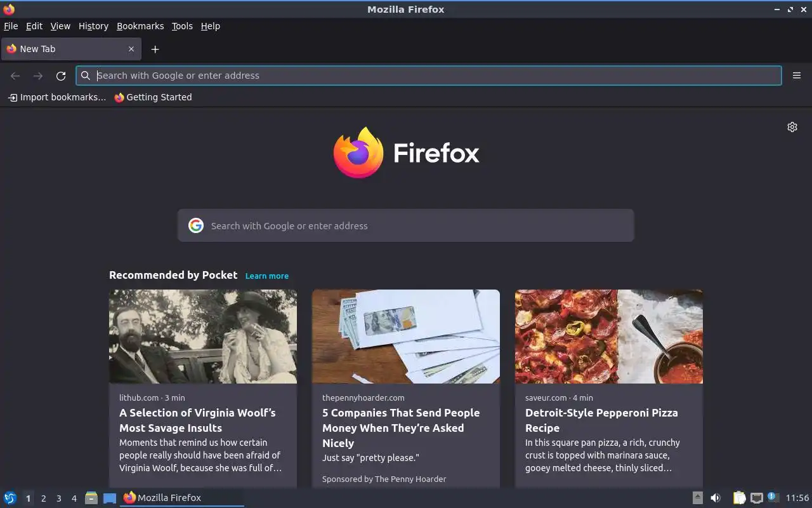Screen dimensions: 812x508
Task: Click 'Sponsored by The Penny Hoarder' text
Action: (384, 479)
